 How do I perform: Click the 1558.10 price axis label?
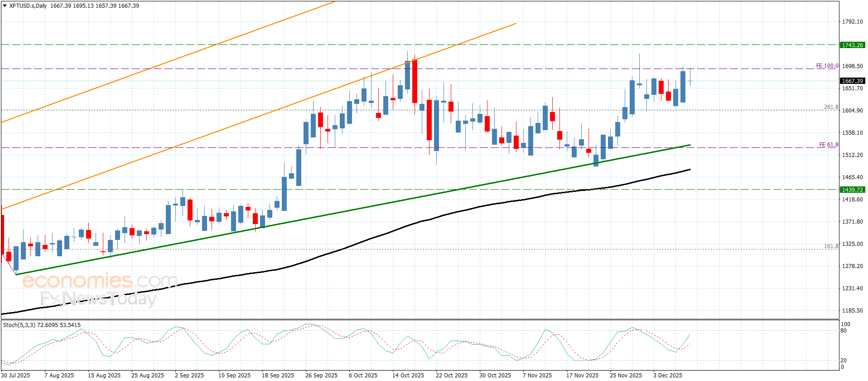[x=852, y=132]
